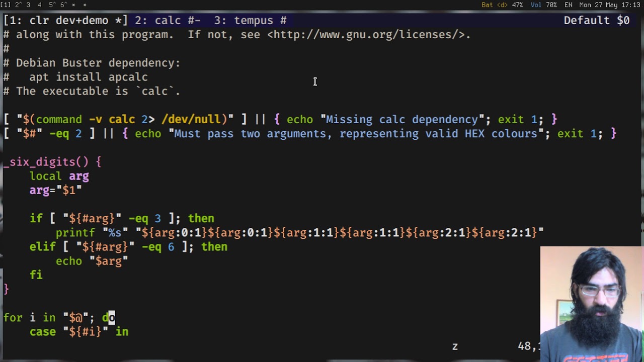Switch to workspace 2^ in top bar
Viewport: 644px width, 362px height.
(x=18, y=5)
